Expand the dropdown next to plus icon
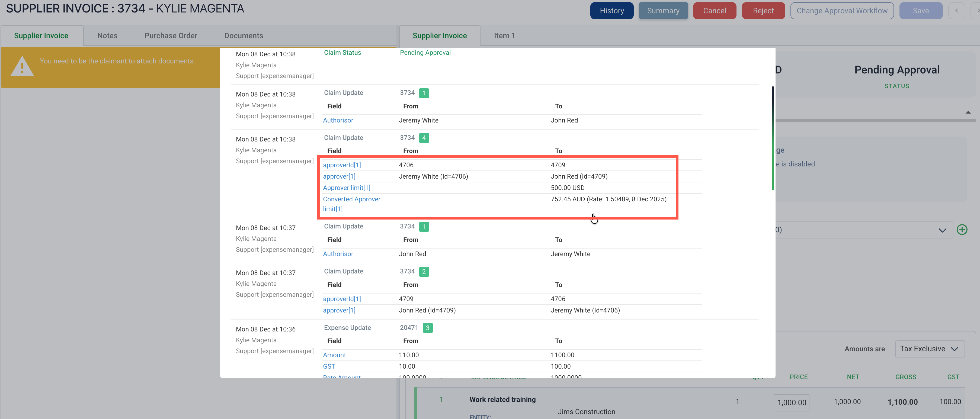The width and height of the screenshot is (980, 419). click(942, 230)
